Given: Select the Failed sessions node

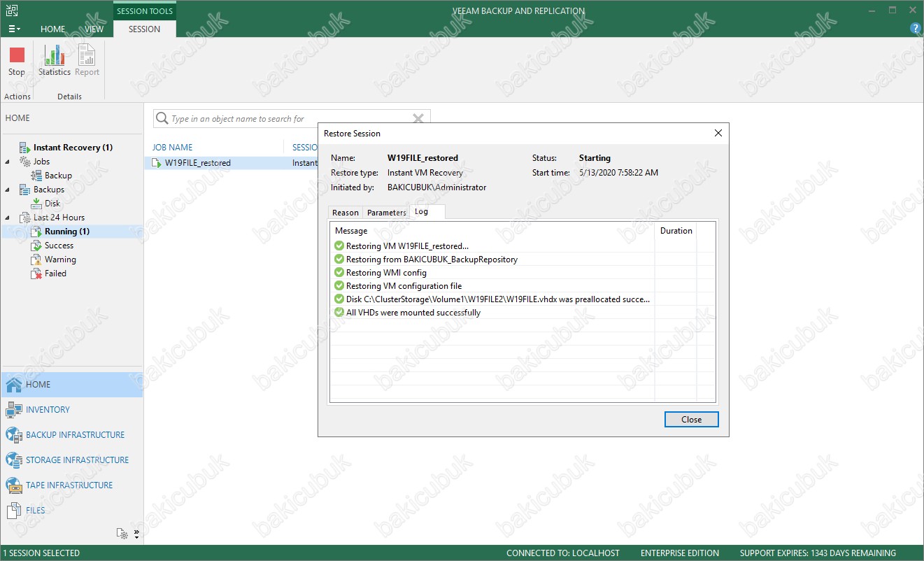Looking at the screenshot, I should coord(55,274).
